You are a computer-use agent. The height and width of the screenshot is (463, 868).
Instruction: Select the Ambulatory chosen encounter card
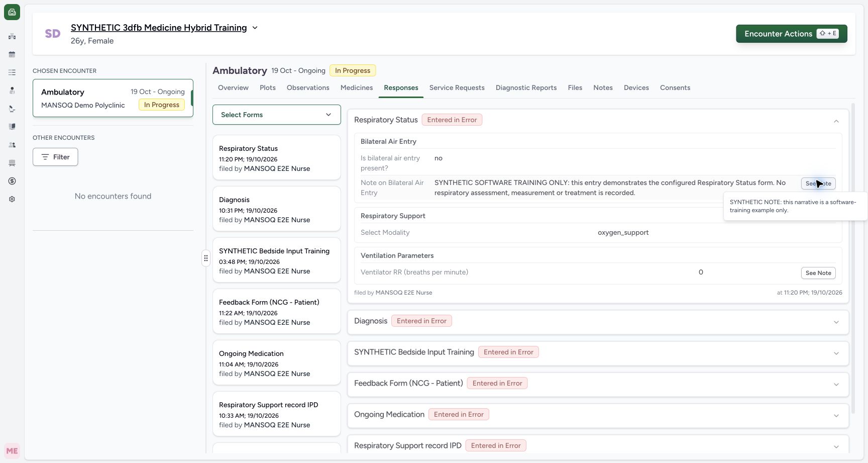pos(113,98)
